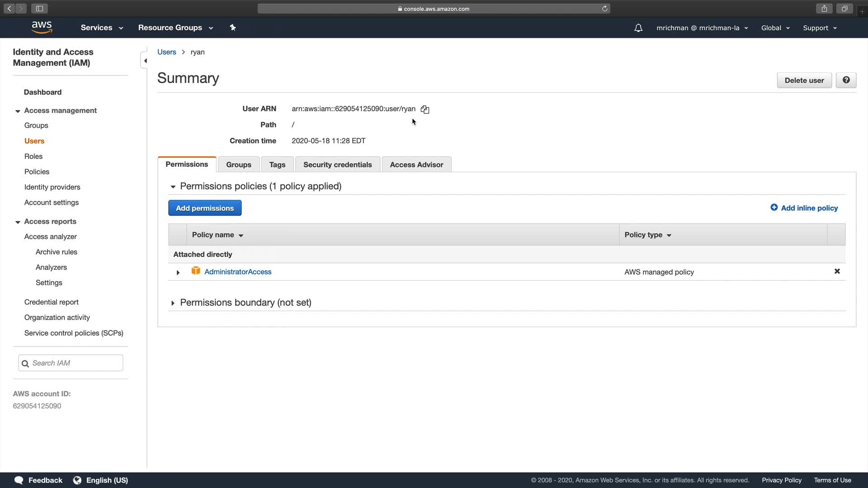The height and width of the screenshot is (488, 868).
Task: Expand Permissions boundary section
Action: 173,303
